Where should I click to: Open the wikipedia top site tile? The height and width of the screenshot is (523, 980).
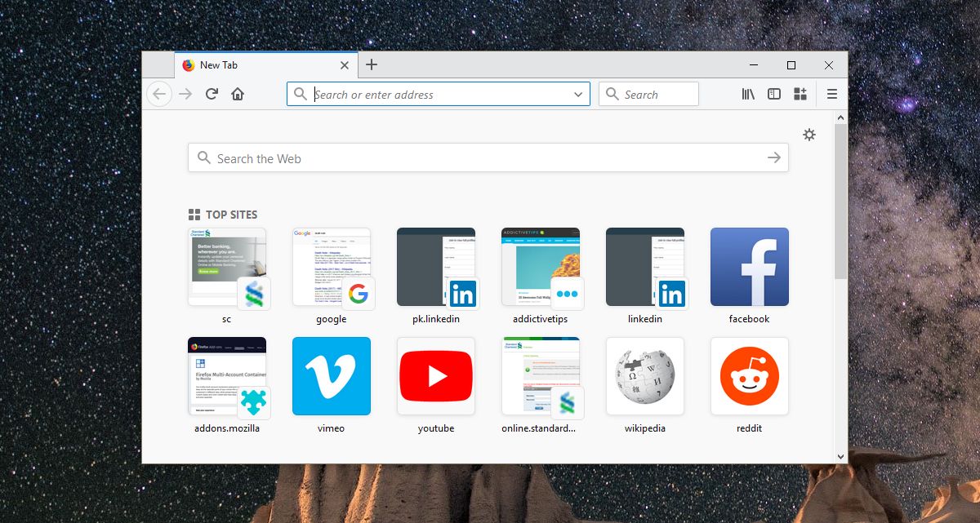(645, 376)
